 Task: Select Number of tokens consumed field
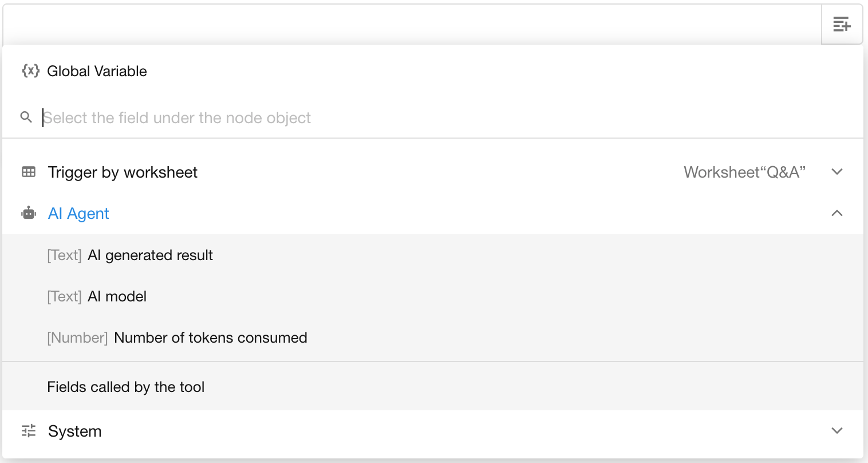pyautogui.click(x=210, y=338)
